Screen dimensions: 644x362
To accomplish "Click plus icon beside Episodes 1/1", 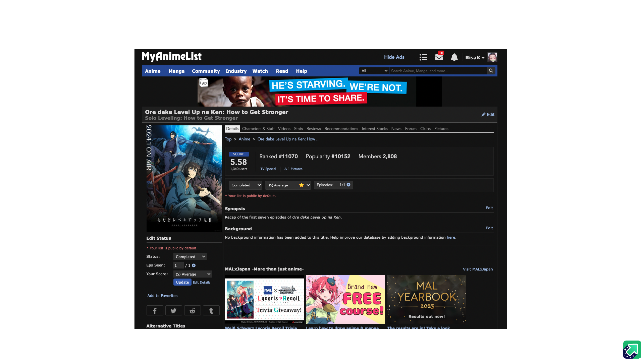I will pyautogui.click(x=348, y=185).
